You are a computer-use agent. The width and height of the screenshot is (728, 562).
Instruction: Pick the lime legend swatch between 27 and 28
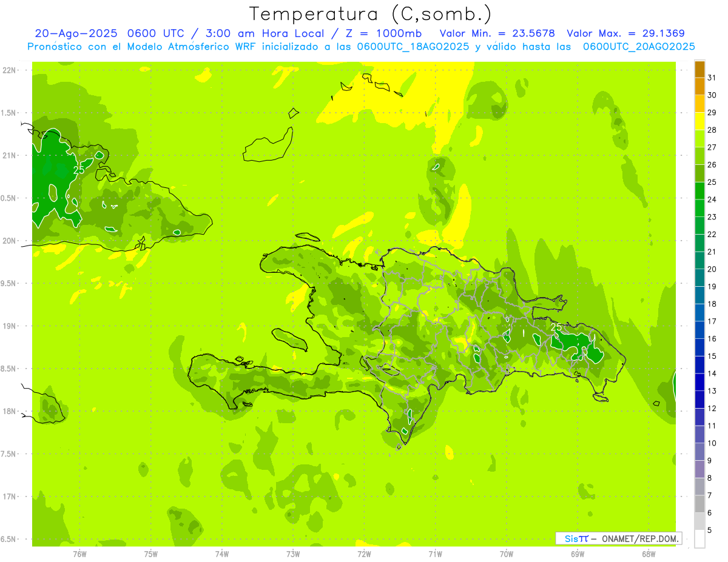699,139
